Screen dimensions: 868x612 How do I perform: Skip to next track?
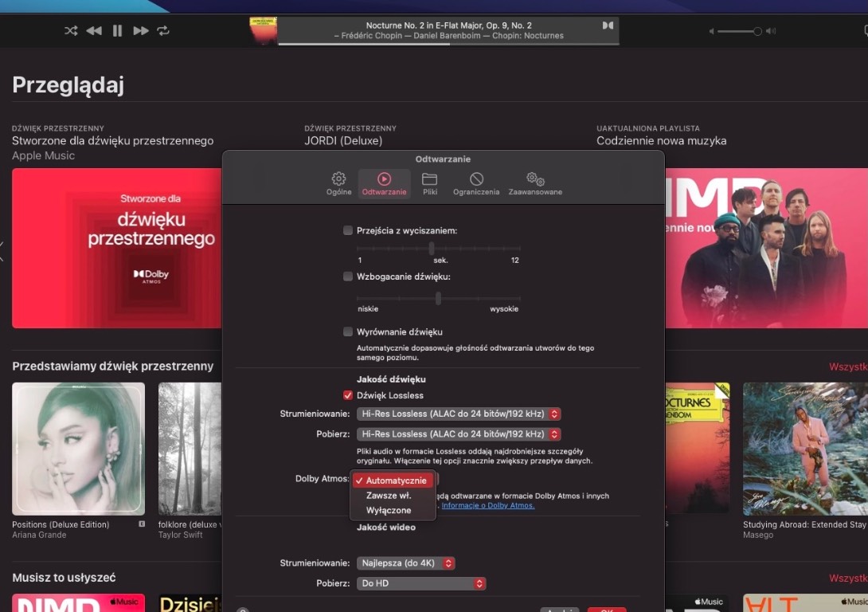pyautogui.click(x=141, y=30)
